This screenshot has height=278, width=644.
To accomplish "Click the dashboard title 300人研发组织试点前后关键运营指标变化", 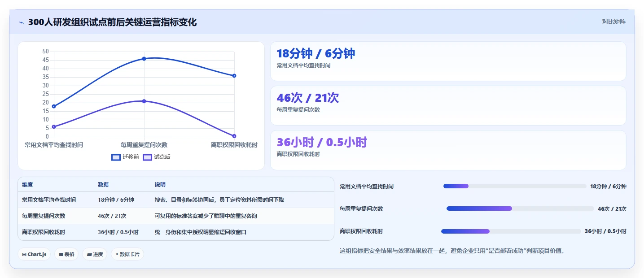I will coord(112,22).
